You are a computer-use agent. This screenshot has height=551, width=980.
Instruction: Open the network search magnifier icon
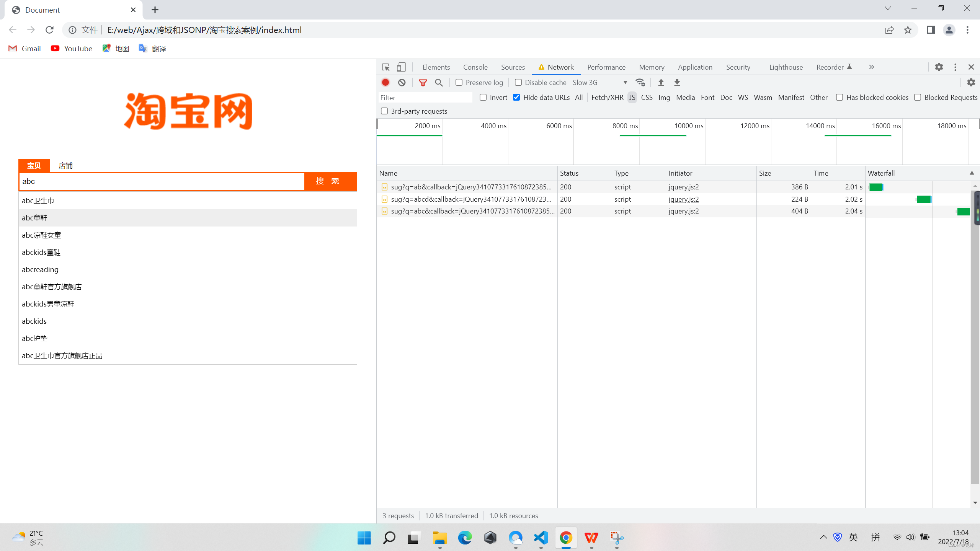(x=439, y=82)
